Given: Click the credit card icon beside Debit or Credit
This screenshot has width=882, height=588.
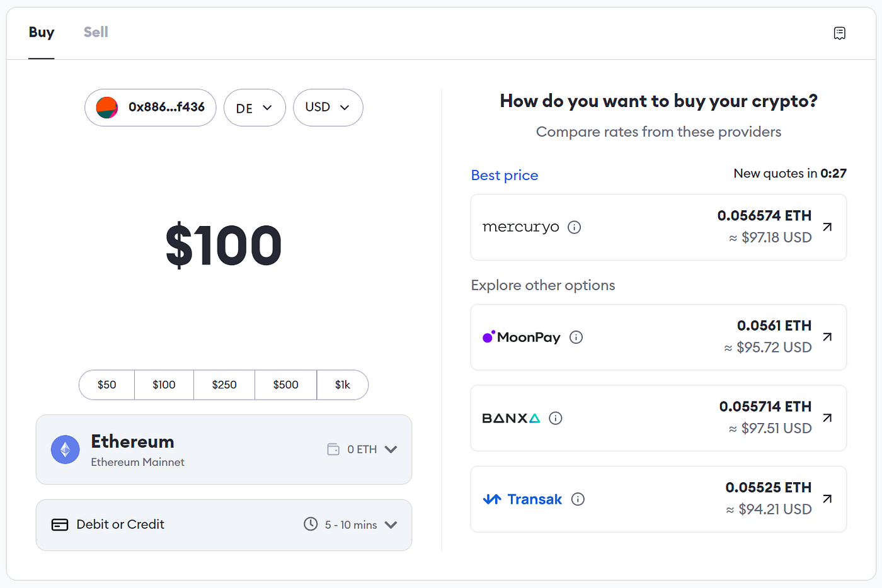Looking at the screenshot, I should (x=60, y=525).
